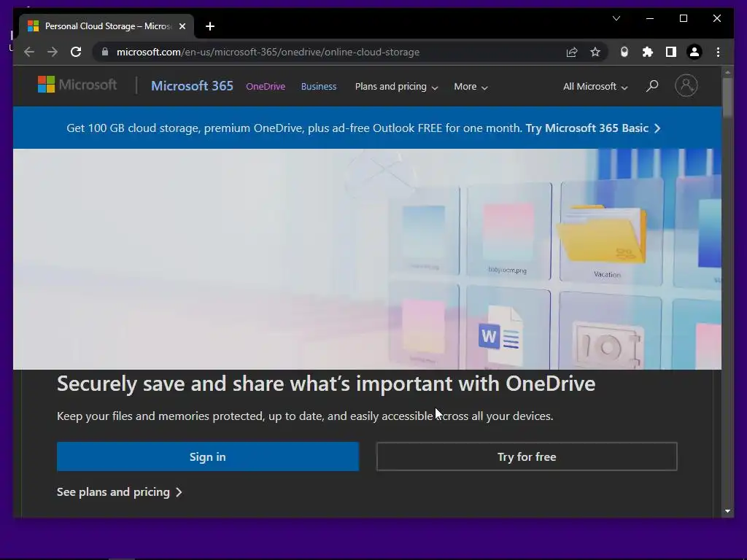747x560 pixels.
Task: Expand the Plans and pricing menu
Action: 396,87
